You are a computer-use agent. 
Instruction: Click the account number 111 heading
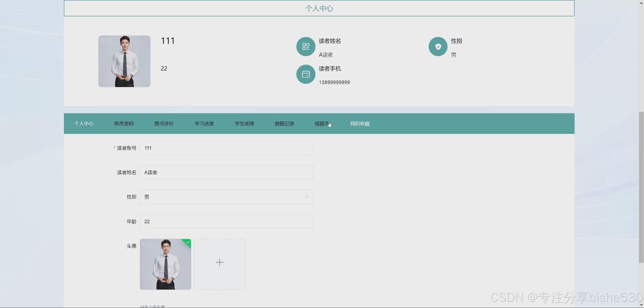[x=168, y=41]
